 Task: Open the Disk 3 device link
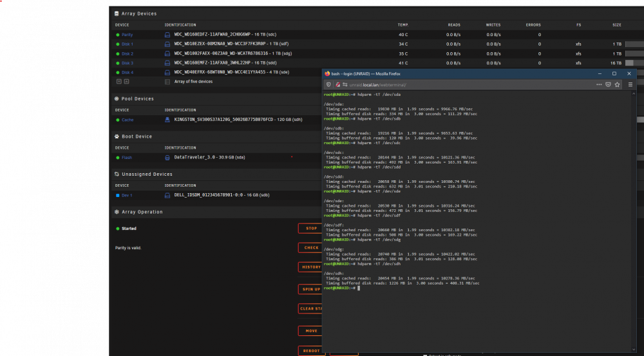tap(128, 63)
